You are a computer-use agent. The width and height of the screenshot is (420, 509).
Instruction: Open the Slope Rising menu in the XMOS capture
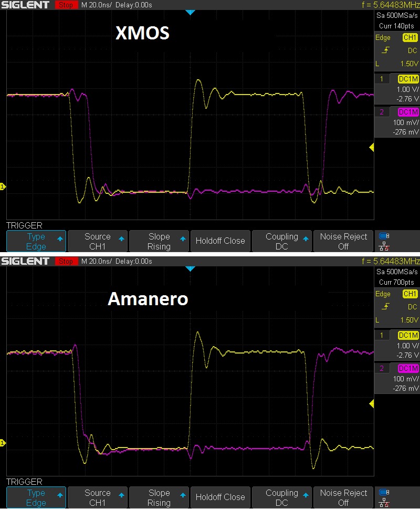[x=159, y=241]
